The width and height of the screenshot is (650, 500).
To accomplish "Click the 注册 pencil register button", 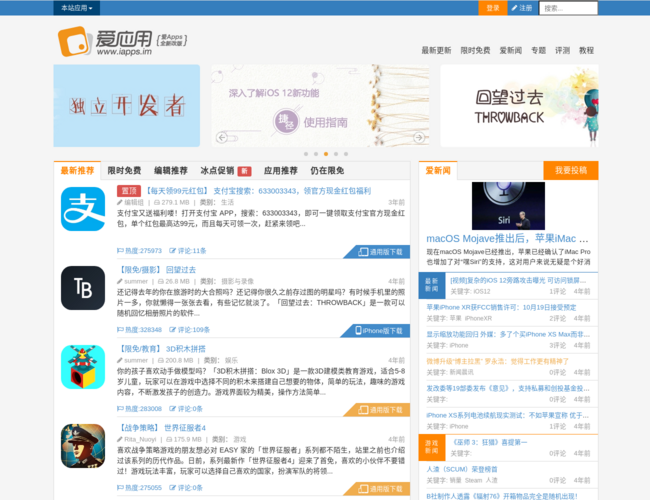I will (522, 8).
